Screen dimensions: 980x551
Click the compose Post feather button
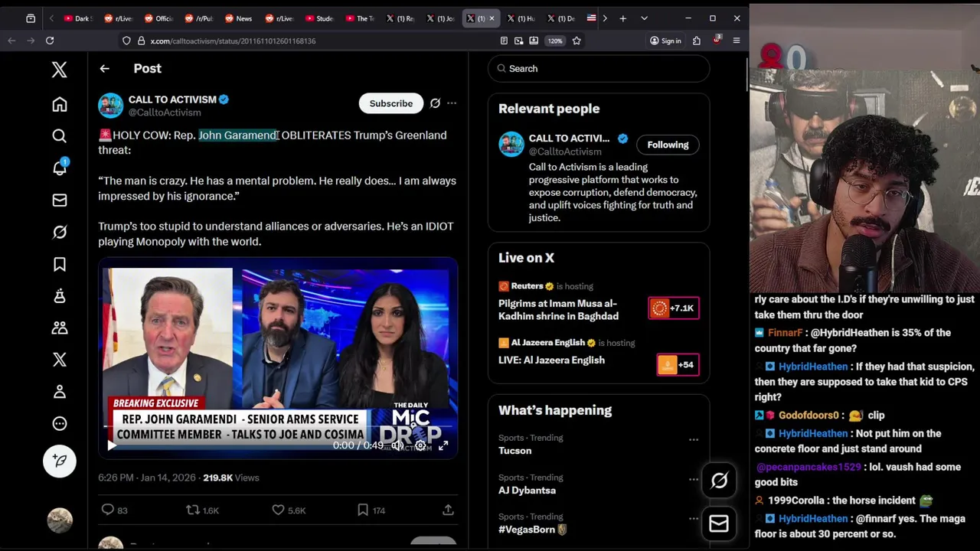click(59, 461)
